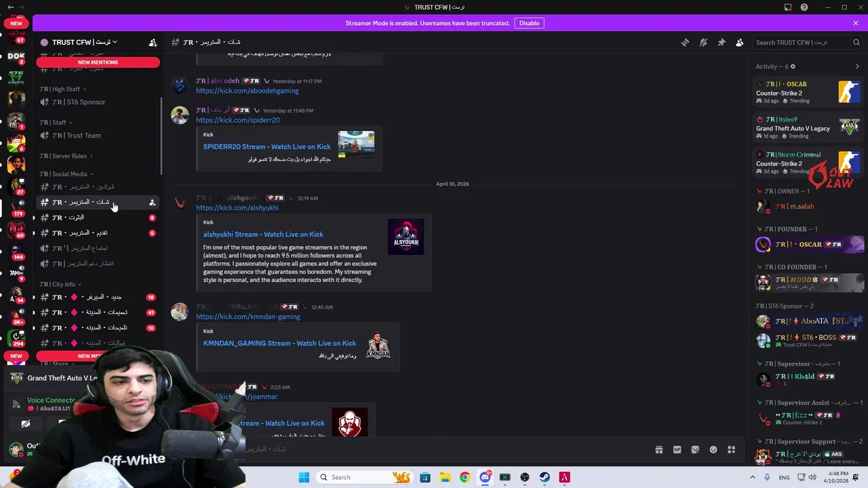
Task: Click the Windows taskbar Search box
Action: pos(364,477)
